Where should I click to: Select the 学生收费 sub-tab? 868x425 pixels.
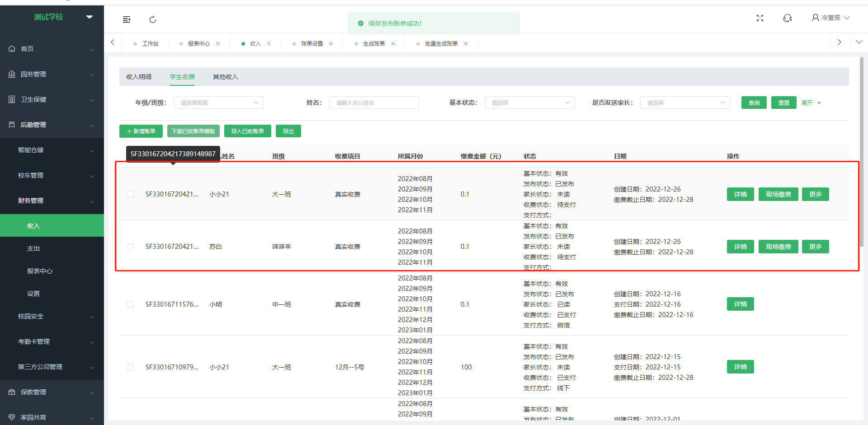point(182,77)
